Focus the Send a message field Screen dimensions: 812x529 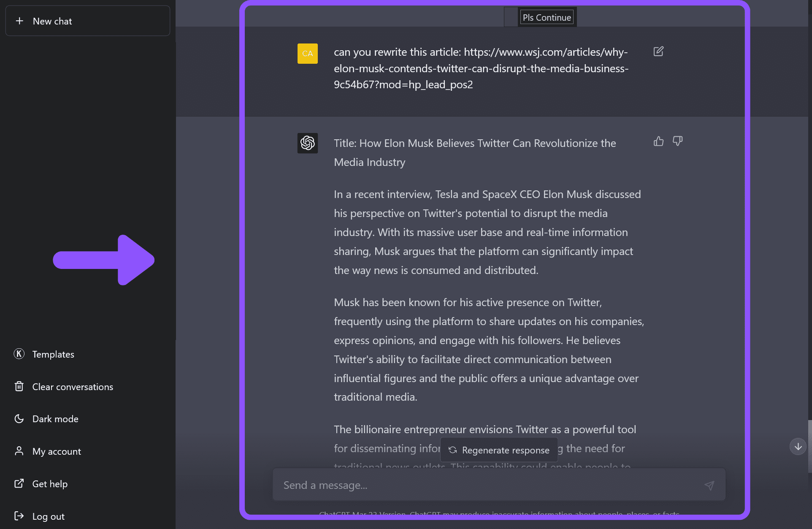click(499, 485)
